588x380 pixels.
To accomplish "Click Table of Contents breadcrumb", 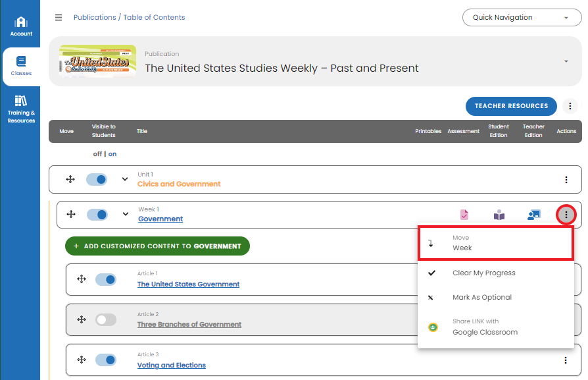I will click(154, 17).
